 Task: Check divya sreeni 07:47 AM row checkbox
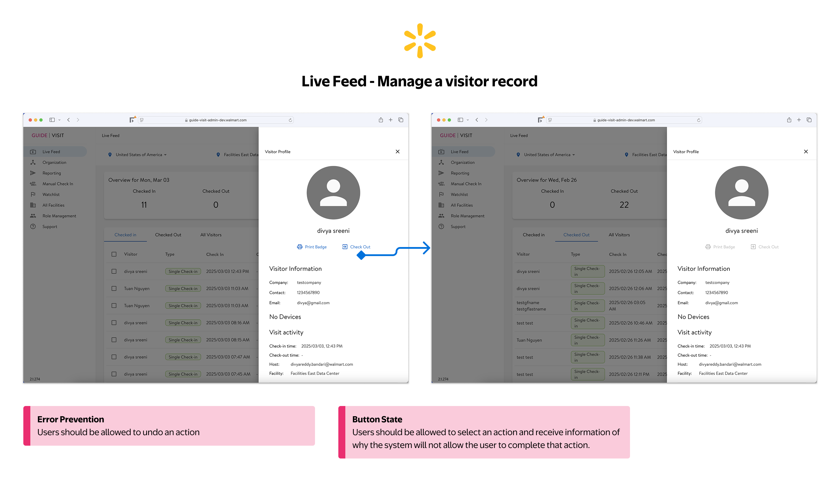coord(114,357)
